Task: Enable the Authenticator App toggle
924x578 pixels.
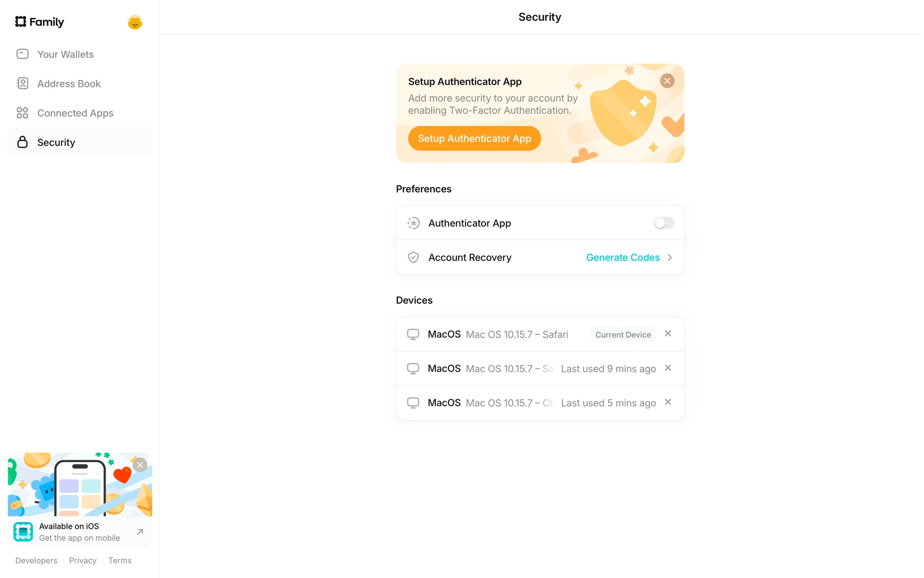Action: click(x=664, y=223)
